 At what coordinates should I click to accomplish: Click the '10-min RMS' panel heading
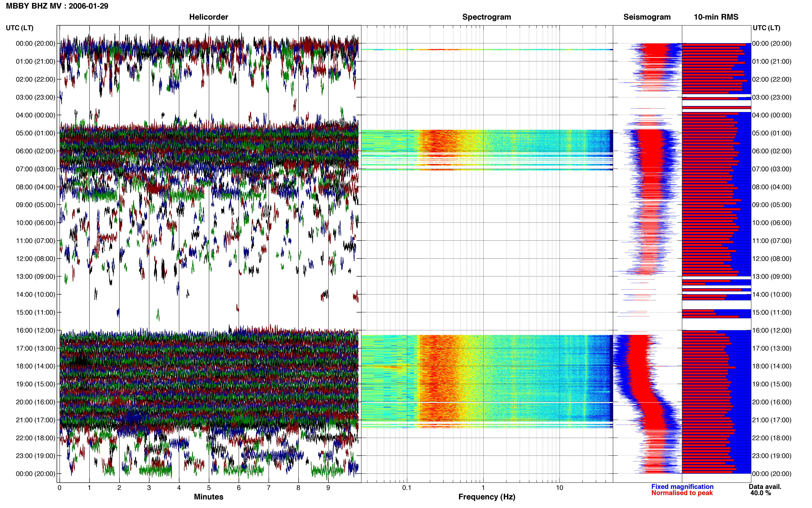pyautogui.click(x=716, y=17)
